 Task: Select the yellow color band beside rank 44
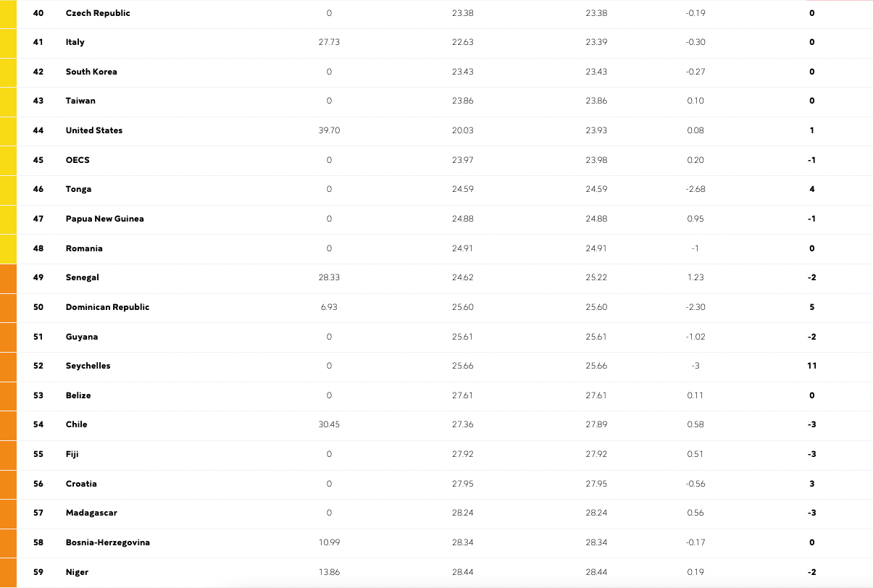coord(8,130)
